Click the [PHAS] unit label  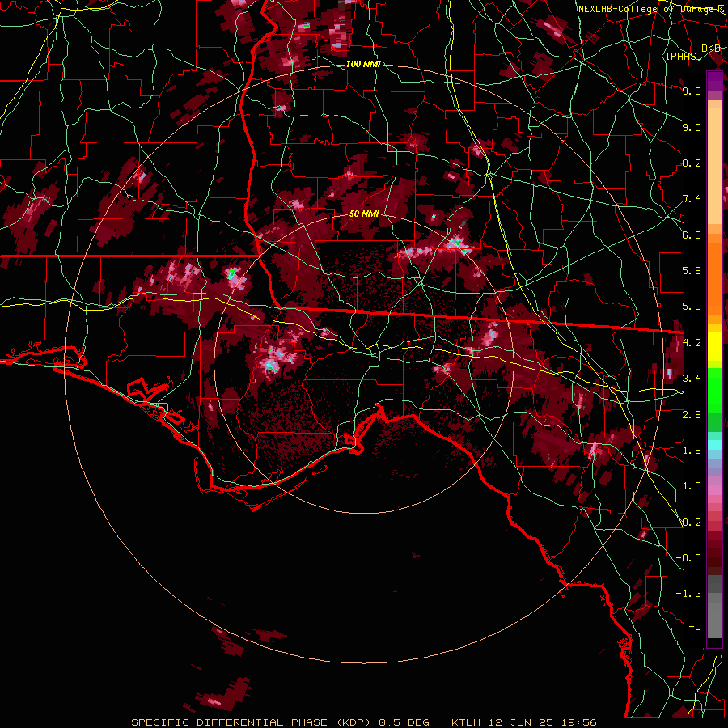tap(684, 56)
